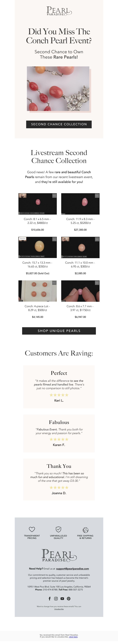This screenshot has width=118, height=644.
Task: Open the Facebook icon in footer
Action: [50, 598]
